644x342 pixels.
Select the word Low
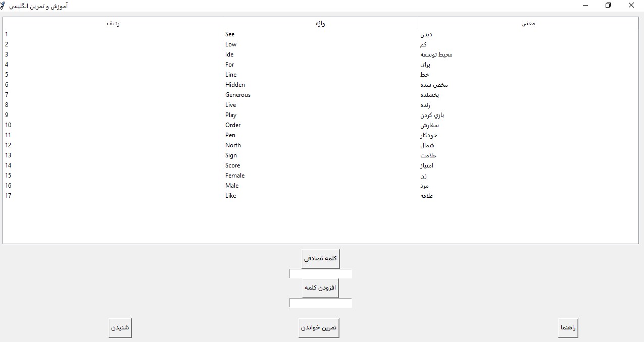click(231, 44)
